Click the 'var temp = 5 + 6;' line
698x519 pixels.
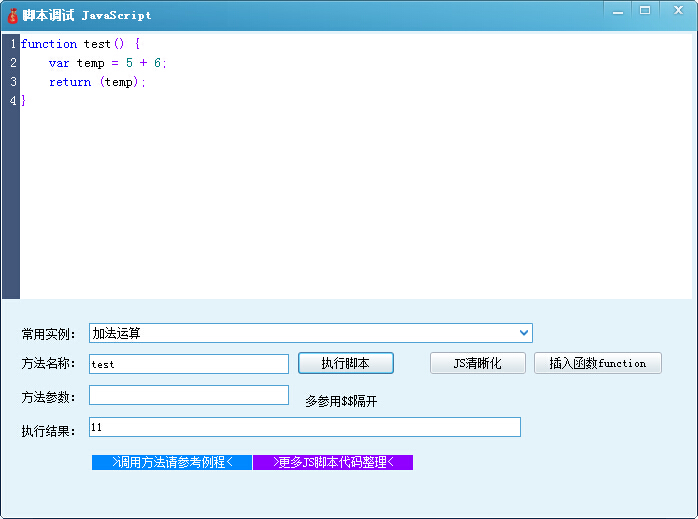(107, 63)
